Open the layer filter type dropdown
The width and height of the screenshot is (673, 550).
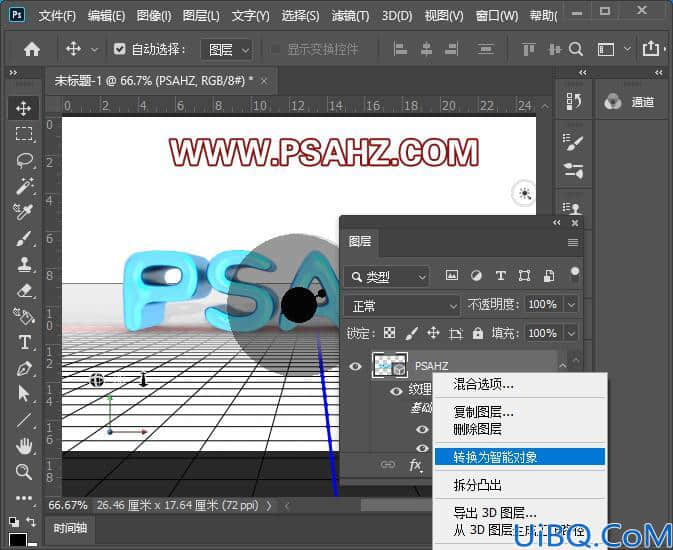point(386,277)
